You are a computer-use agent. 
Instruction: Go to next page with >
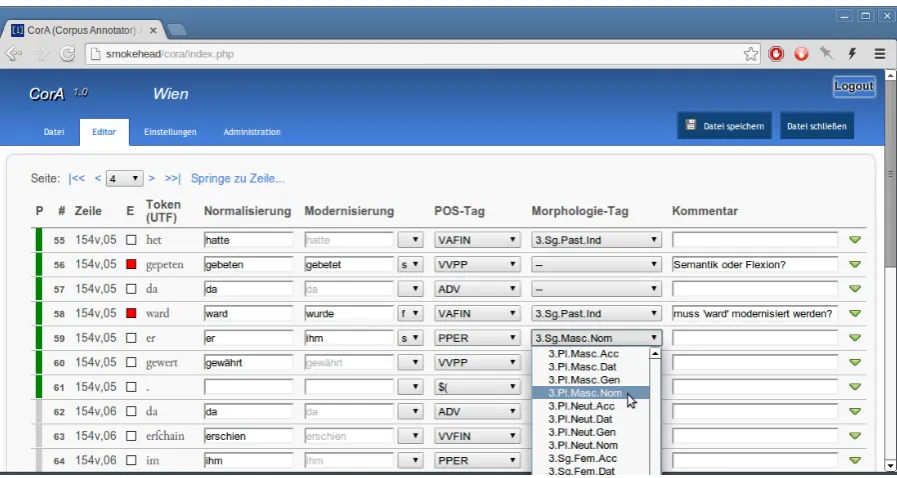click(152, 178)
